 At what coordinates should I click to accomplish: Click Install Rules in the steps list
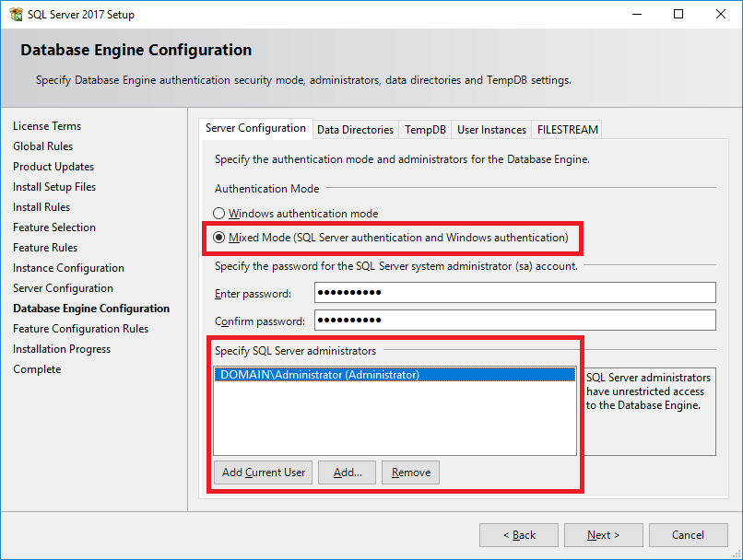click(41, 207)
